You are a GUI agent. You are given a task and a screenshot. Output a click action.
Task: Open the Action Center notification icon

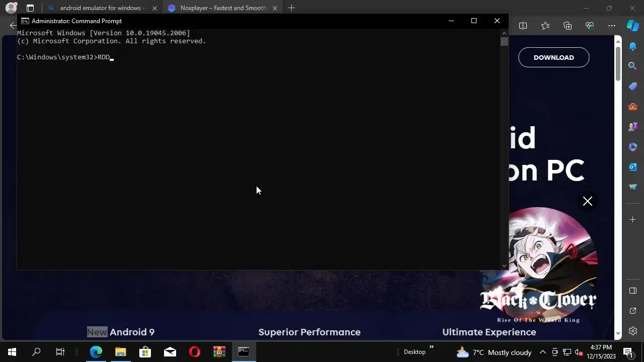[x=628, y=352]
